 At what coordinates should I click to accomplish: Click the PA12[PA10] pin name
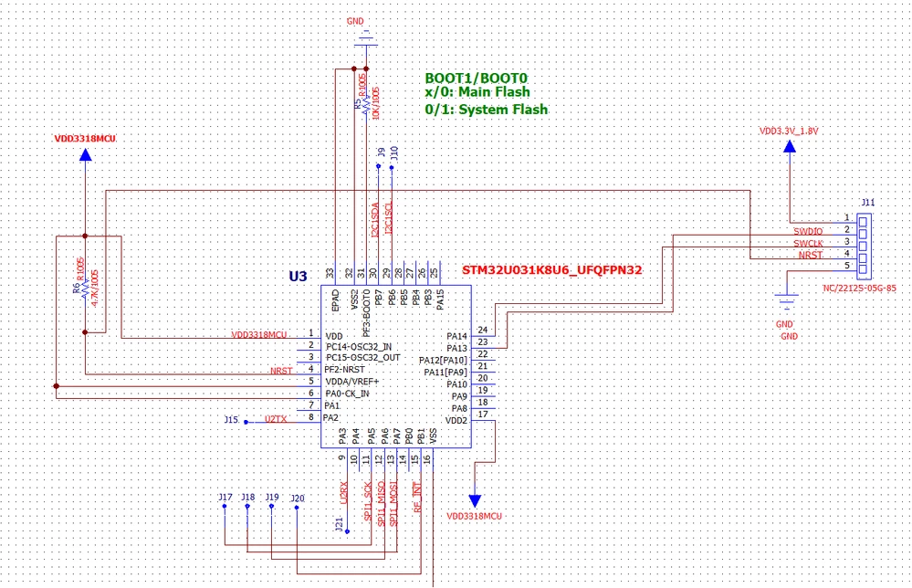[x=443, y=361]
